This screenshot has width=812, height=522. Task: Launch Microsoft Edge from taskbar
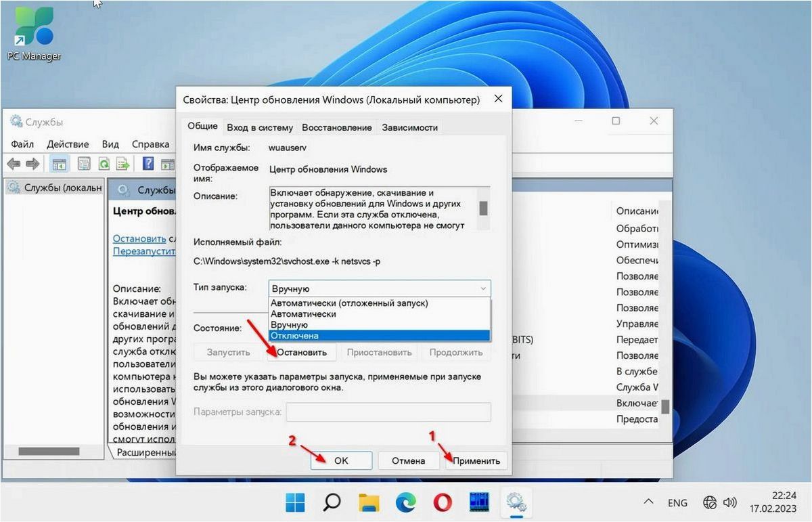[406, 502]
